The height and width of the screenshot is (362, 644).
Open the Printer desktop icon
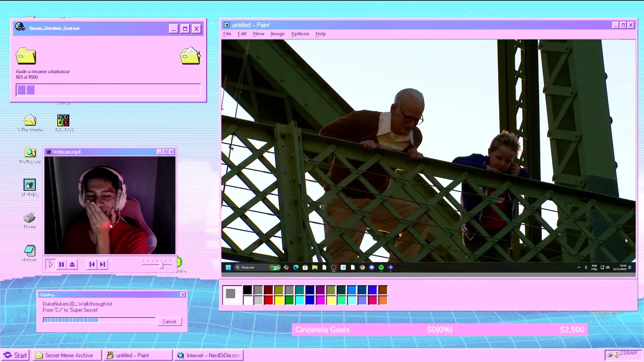click(x=30, y=220)
